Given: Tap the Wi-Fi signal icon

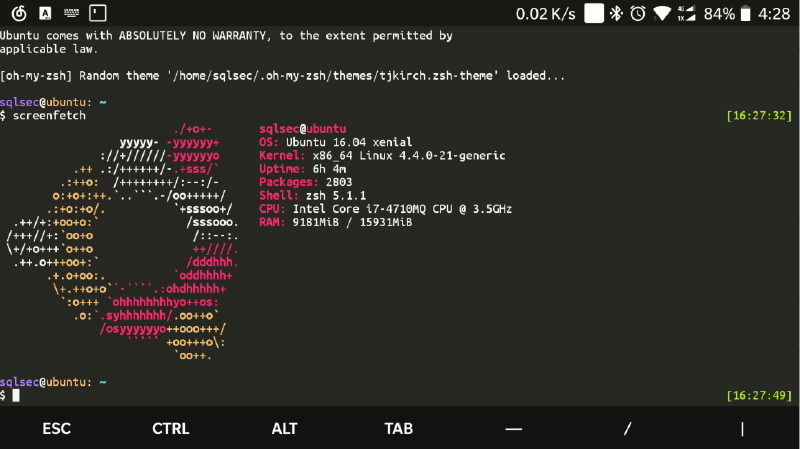Looking at the screenshot, I should click(662, 14).
